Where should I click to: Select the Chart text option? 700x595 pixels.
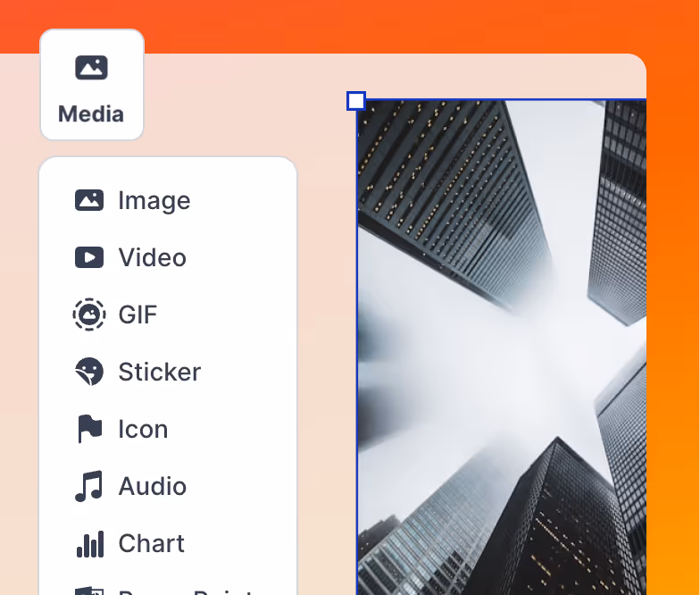152,543
